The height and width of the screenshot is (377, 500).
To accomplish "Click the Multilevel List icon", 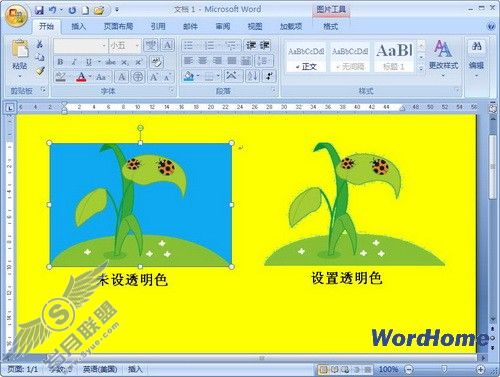I will point(231,45).
